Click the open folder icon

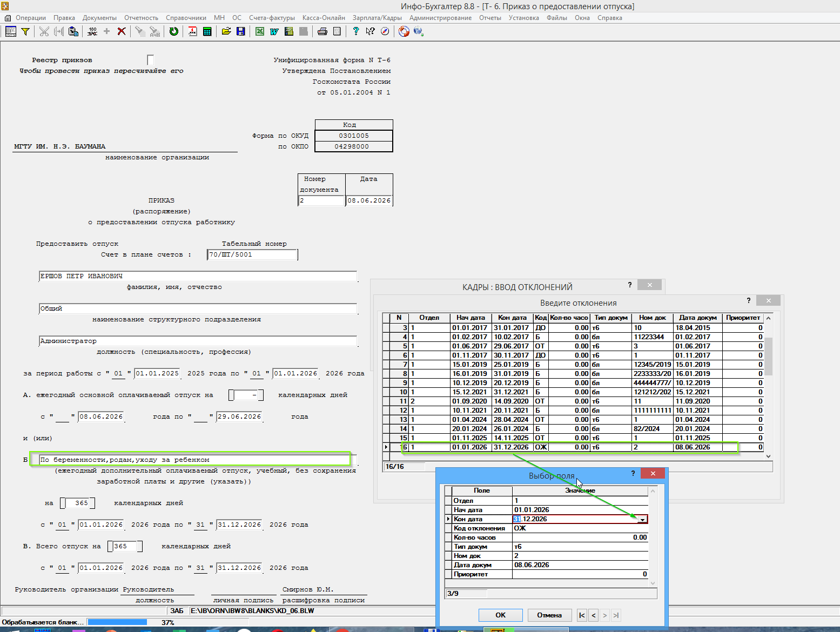point(226,31)
